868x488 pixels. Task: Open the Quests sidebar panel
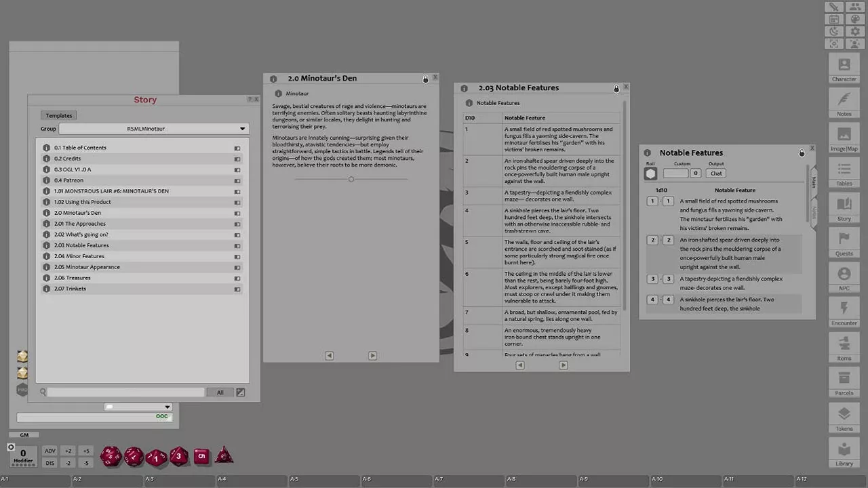[844, 242]
